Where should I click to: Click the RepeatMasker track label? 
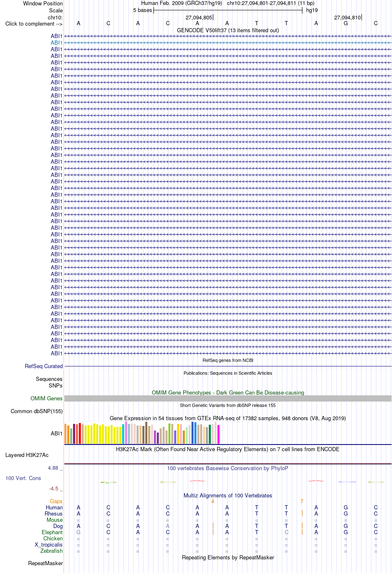[45, 563]
